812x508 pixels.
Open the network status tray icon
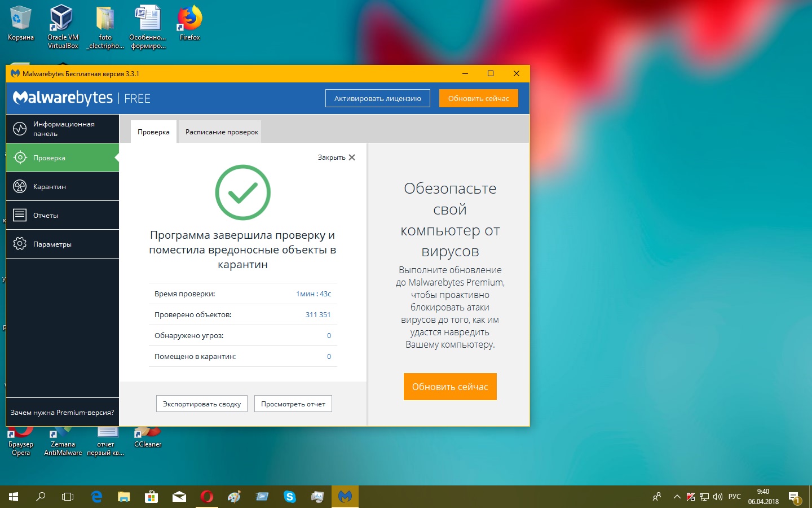point(704,497)
